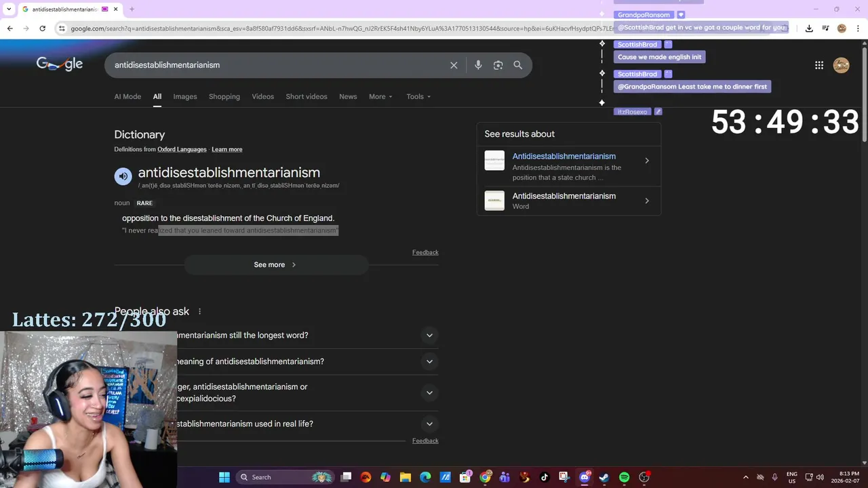Open the Chrome downloads icon
Viewport: 868px width, 488px height.
(x=809, y=28)
